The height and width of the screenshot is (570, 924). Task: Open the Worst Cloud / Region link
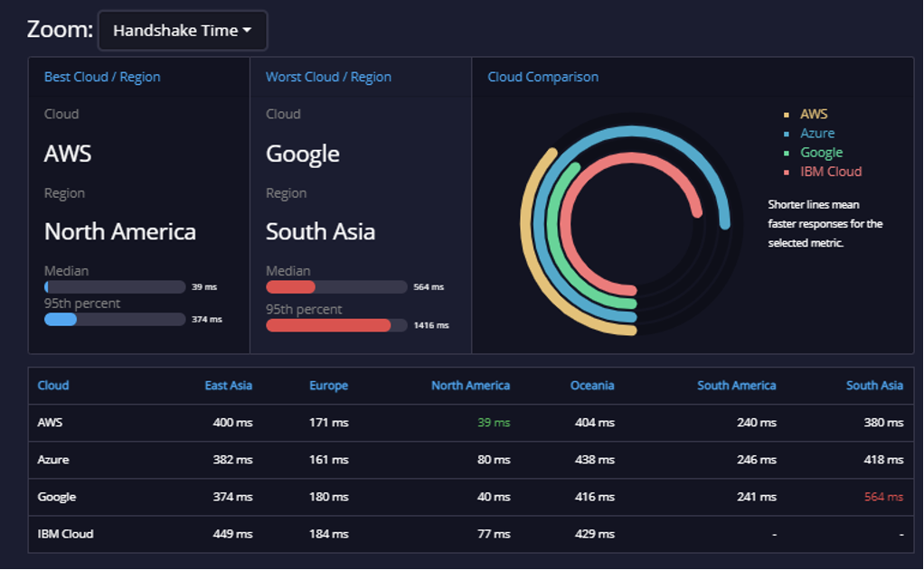[x=328, y=77]
